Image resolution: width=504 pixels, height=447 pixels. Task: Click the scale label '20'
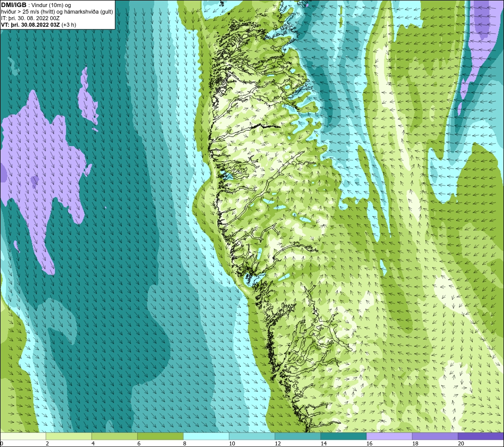click(461, 443)
